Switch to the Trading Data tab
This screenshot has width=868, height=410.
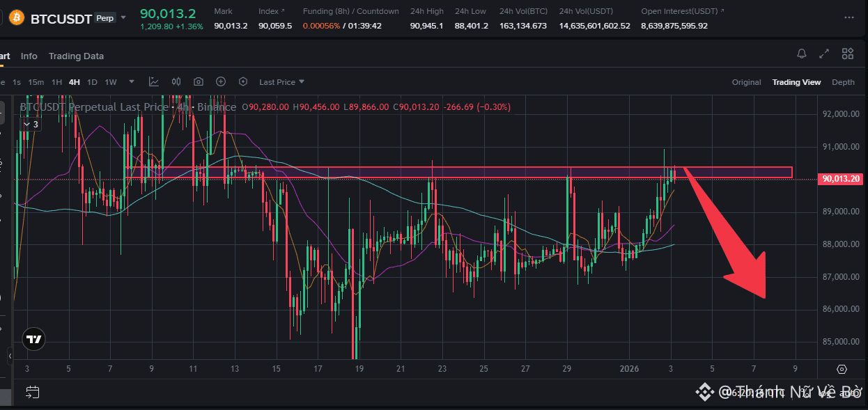(x=76, y=56)
